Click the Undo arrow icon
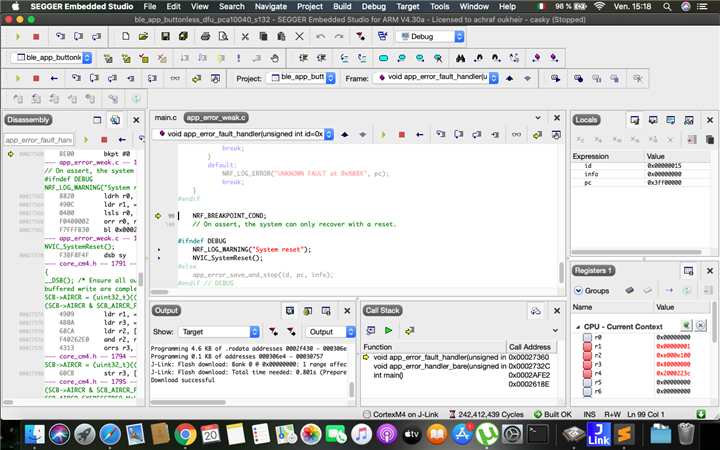Screen dimensions: 720x450 tap(321, 36)
